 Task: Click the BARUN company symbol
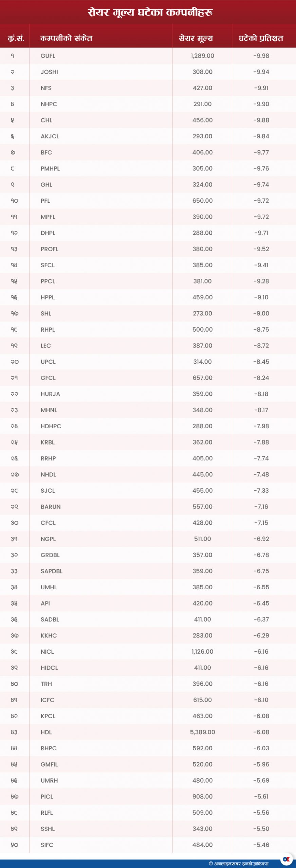[51, 507]
